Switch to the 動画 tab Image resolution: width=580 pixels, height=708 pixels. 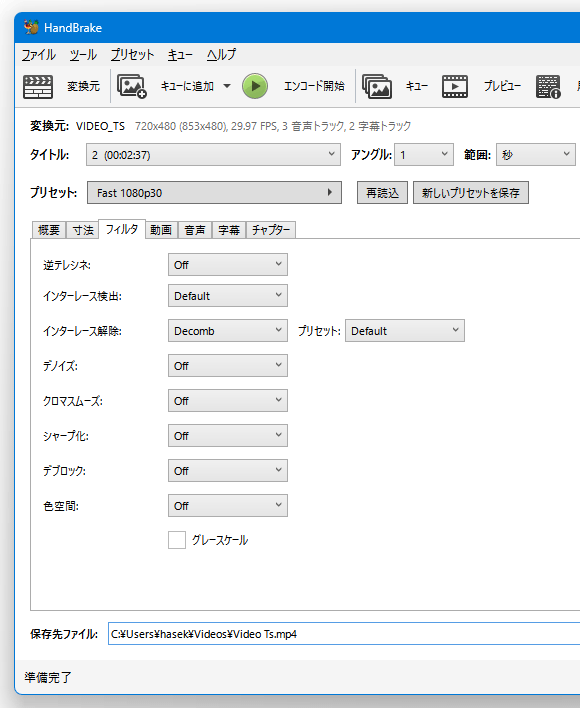coord(161,230)
